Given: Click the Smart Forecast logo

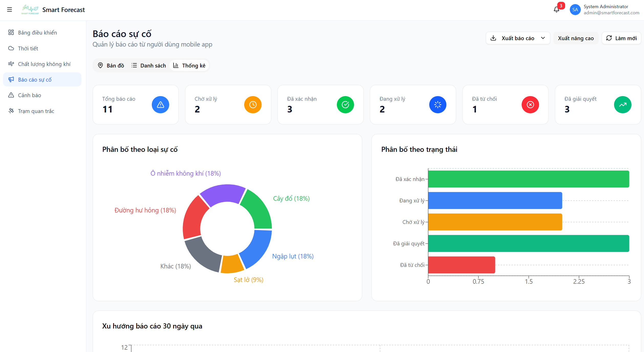Looking at the screenshot, I should coord(30,10).
